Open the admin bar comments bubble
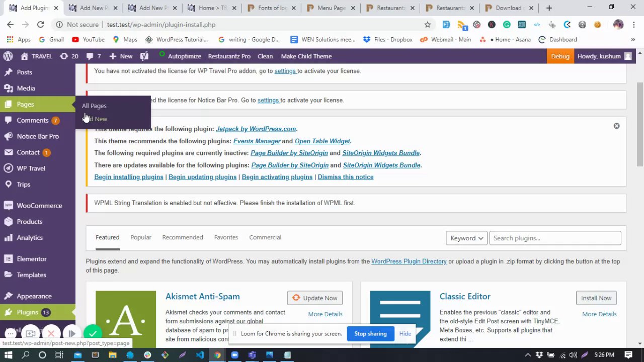Screen dimensions: 644x362 (94, 56)
